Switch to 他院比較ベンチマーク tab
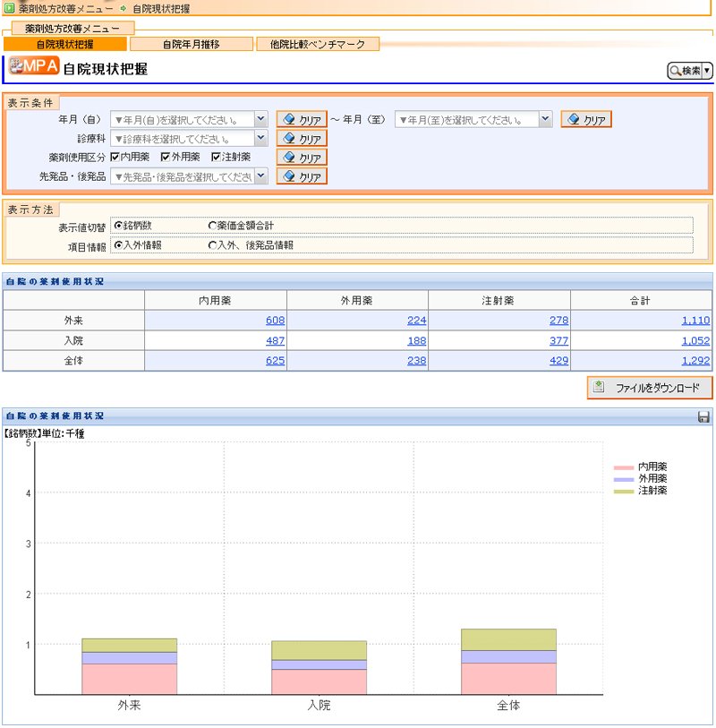 [318, 44]
